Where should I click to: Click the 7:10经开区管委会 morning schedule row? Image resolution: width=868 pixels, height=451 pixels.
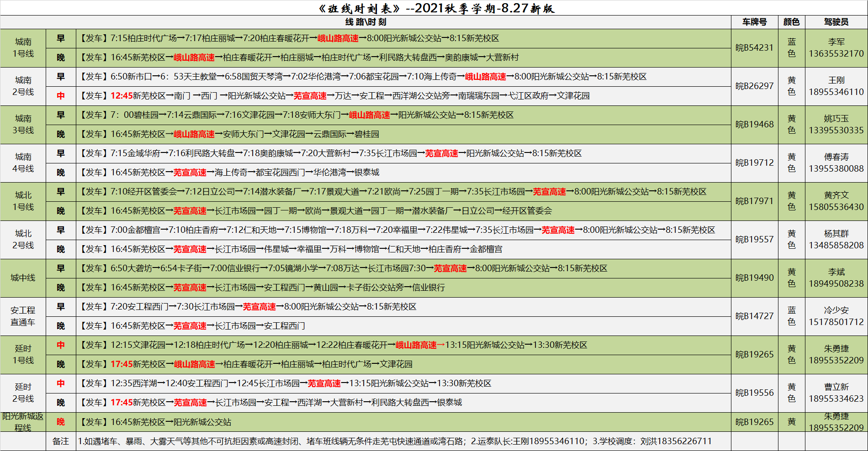tap(403, 192)
